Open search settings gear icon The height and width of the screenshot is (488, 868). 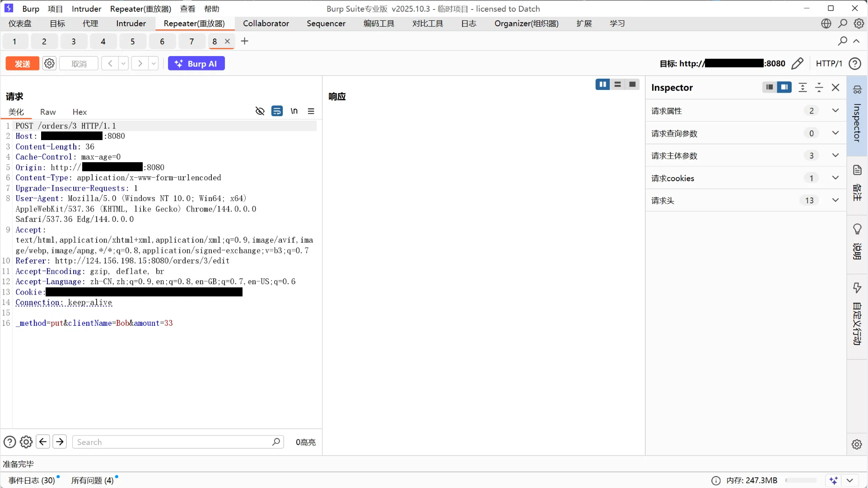pyautogui.click(x=26, y=442)
